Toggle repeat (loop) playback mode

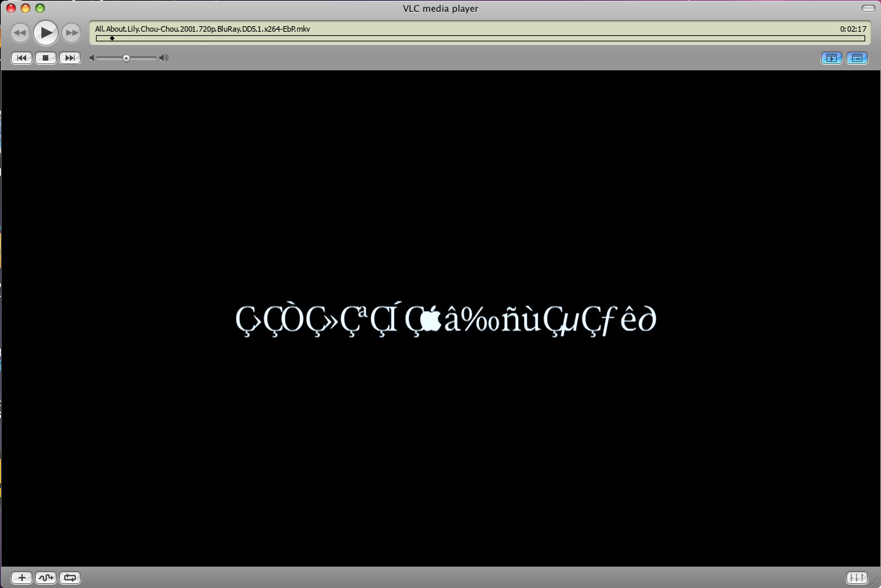click(x=70, y=578)
